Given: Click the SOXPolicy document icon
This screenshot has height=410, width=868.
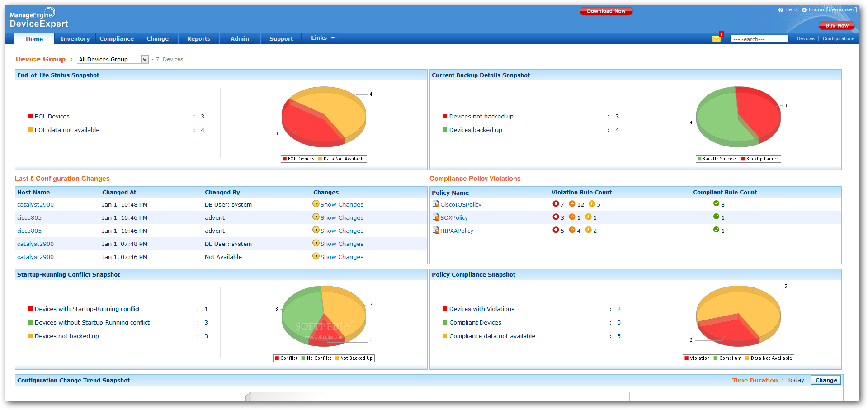Looking at the screenshot, I should pyautogui.click(x=436, y=217).
